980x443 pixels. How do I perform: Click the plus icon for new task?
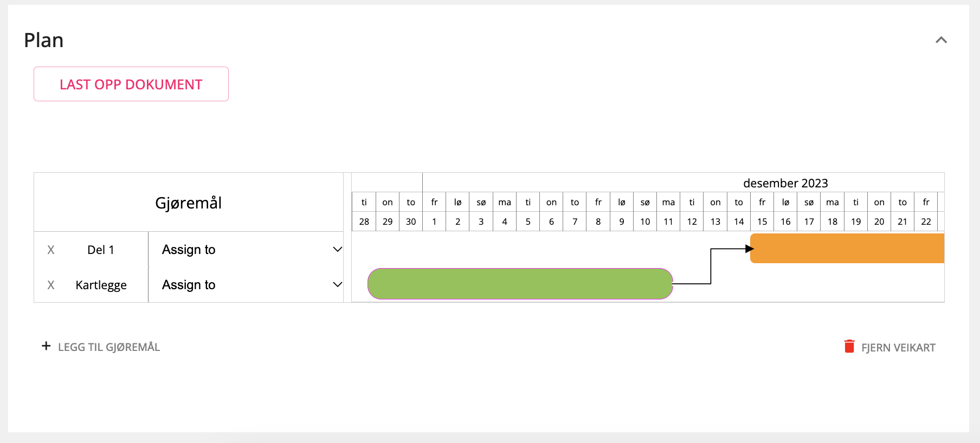pyautogui.click(x=46, y=346)
